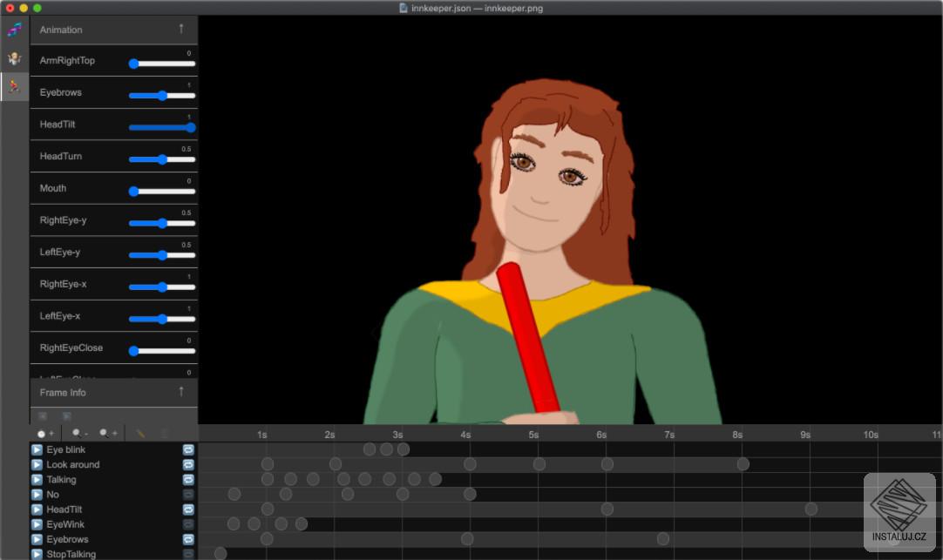Click the Mouth slider handle
This screenshot has height=560, width=943.
coord(134,192)
